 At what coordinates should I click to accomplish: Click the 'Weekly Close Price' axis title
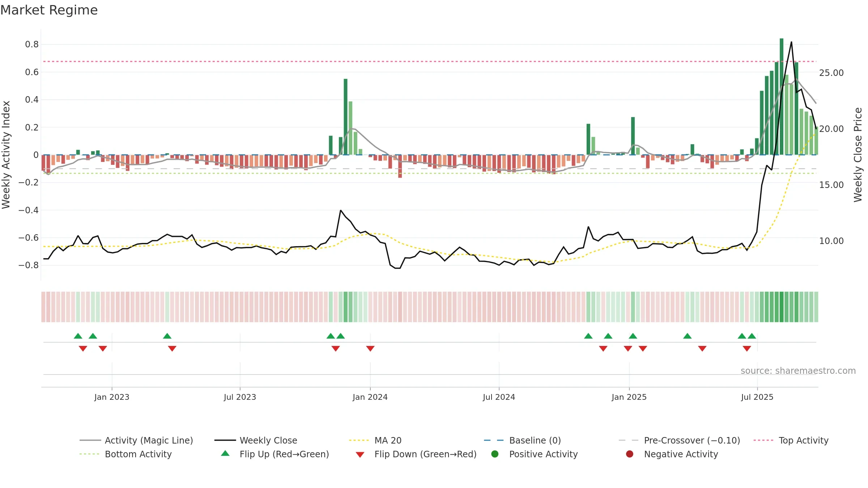coord(858,155)
